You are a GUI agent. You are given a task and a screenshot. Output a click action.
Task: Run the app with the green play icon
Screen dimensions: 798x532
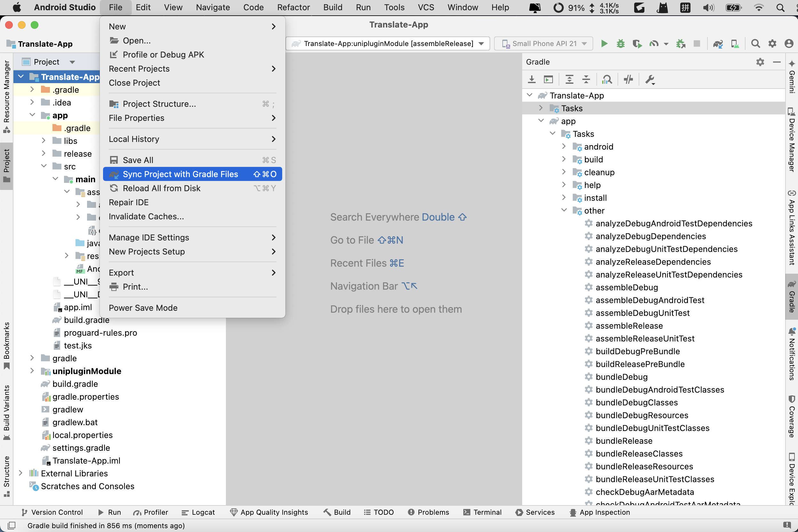point(604,44)
